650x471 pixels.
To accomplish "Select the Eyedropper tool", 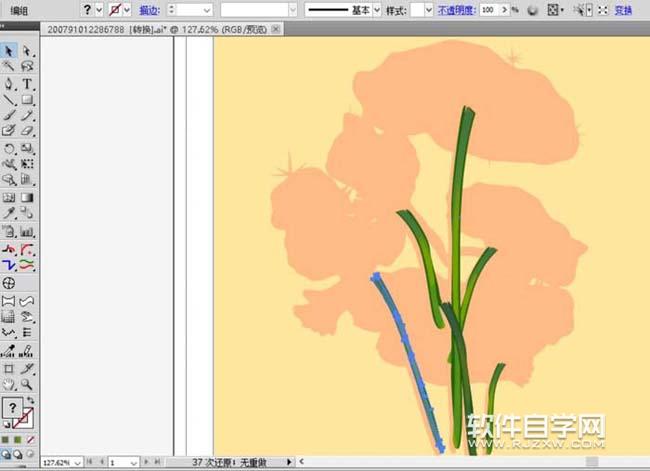I will pos(9,213).
